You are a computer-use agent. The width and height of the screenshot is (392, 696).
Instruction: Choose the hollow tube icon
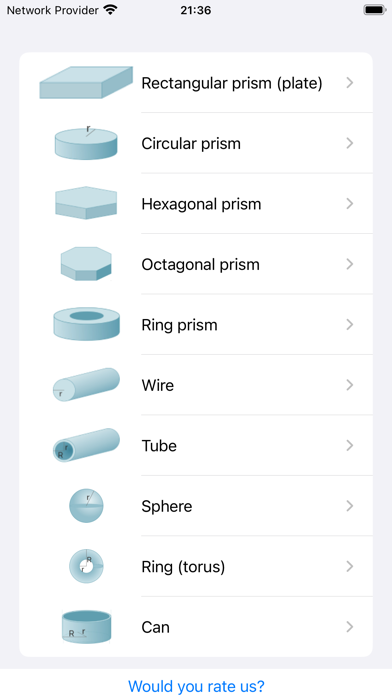pos(86,445)
